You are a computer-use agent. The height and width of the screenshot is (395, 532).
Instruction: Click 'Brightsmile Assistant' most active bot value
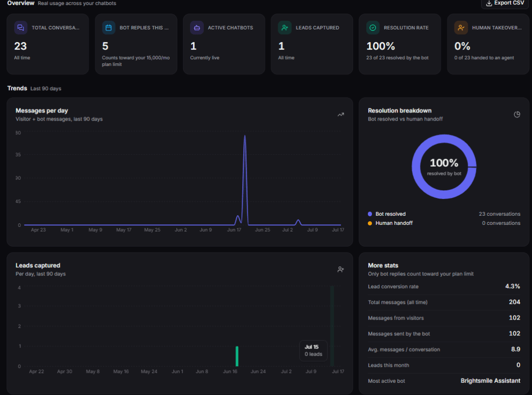(x=490, y=381)
